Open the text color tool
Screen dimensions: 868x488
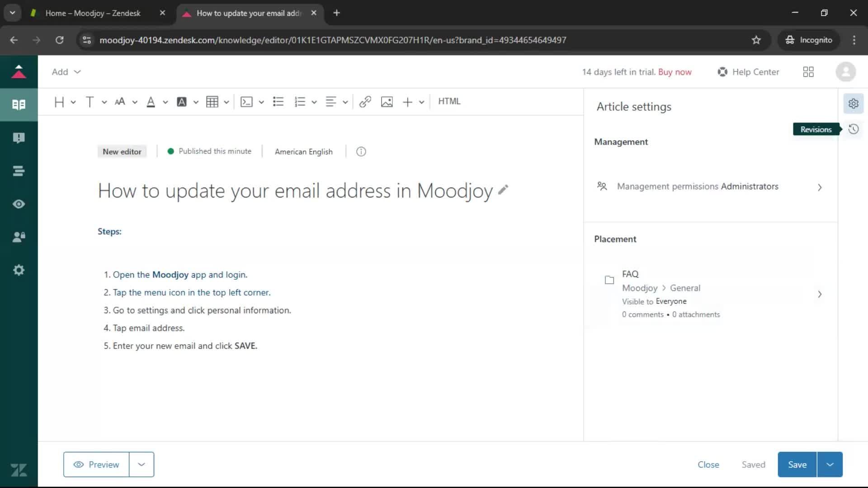[151, 102]
